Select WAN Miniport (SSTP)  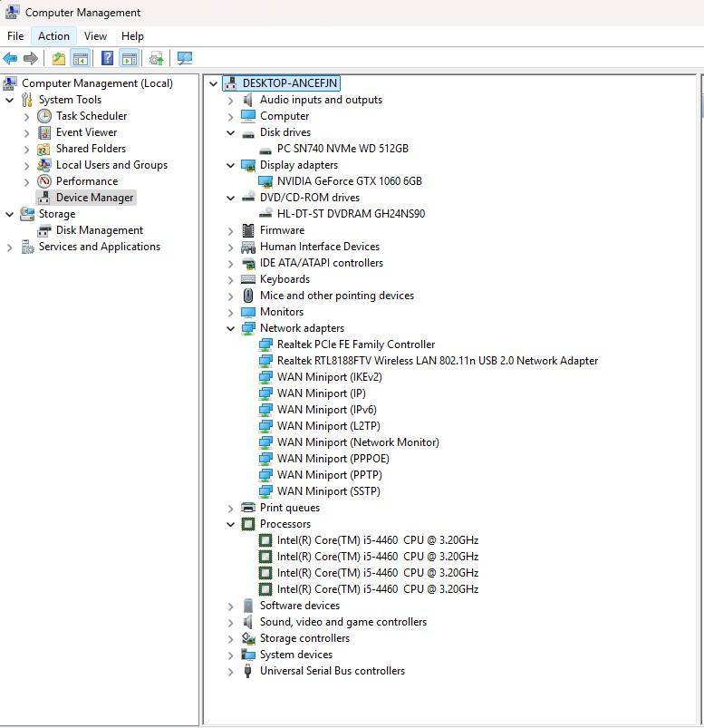point(329,491)
